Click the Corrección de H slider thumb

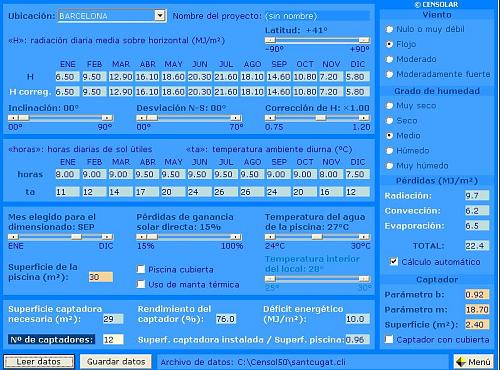pos(321,118)
